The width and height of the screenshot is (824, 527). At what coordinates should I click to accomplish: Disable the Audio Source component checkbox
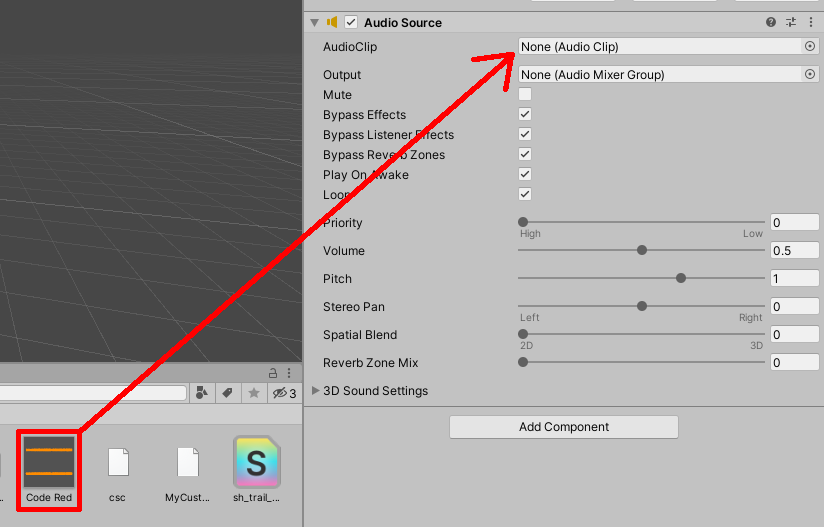[351, 22]
